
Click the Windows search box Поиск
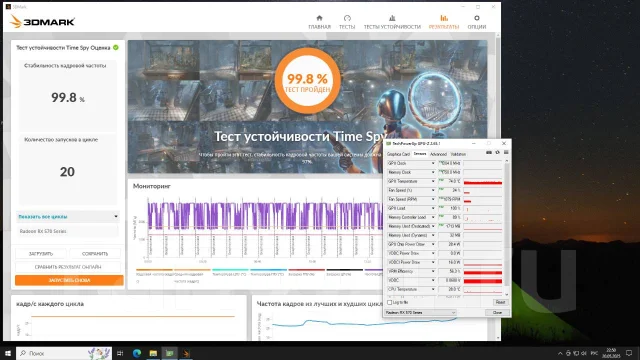pos(64,353)
